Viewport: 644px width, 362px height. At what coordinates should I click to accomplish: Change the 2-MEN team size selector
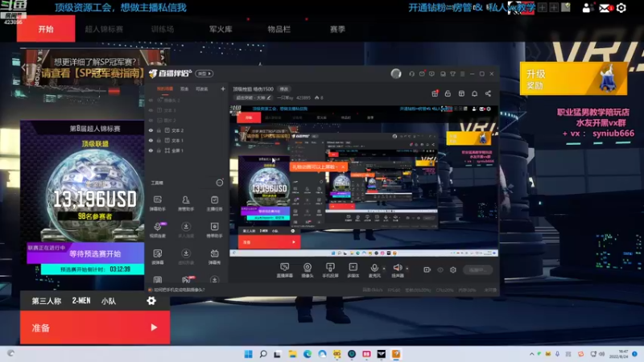tap(81, 301)
